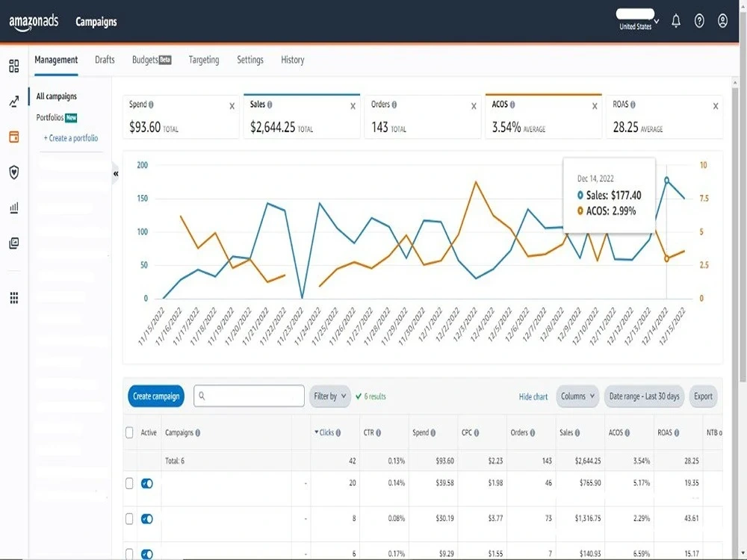Switch to the Drafts tab
747x560 pixels.
(x=105, y=60)
